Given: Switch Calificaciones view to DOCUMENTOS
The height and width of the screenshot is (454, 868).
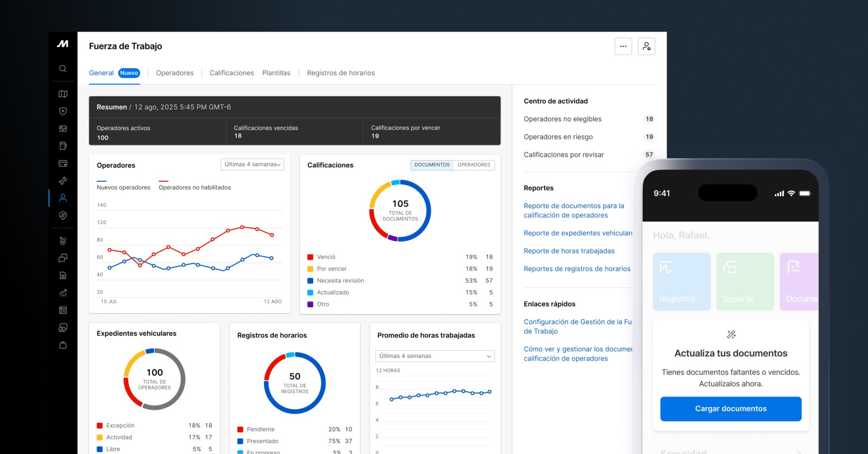Looking at the screenshot, I should pos(432,165).
